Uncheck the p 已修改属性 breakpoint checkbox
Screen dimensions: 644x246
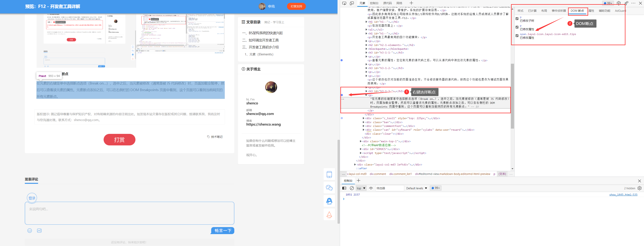click(x=517, y=27)
